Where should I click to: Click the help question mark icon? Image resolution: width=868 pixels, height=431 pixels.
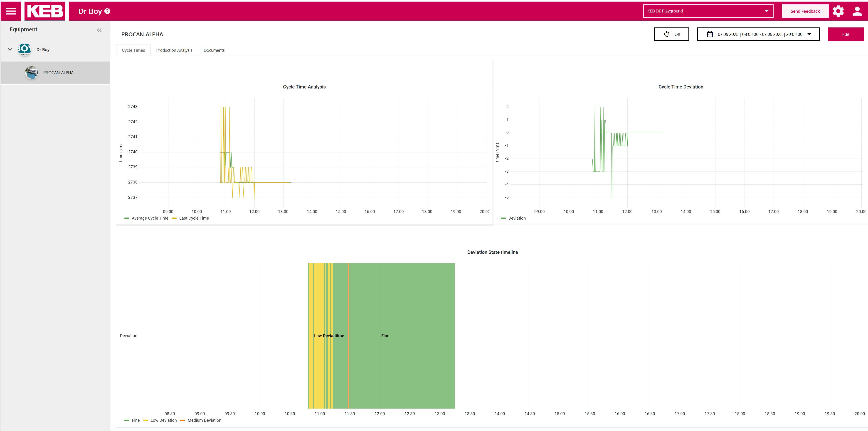(107, 11)
